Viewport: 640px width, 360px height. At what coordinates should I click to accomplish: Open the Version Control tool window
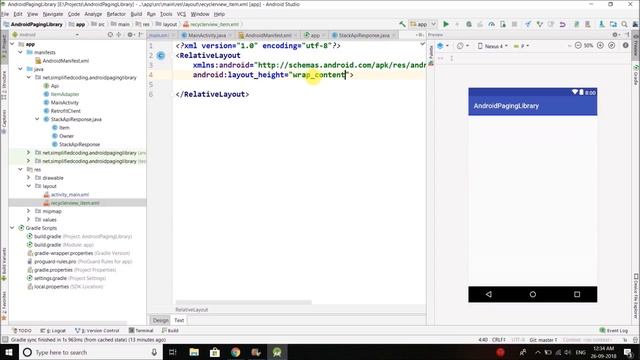tap(97, 330)
